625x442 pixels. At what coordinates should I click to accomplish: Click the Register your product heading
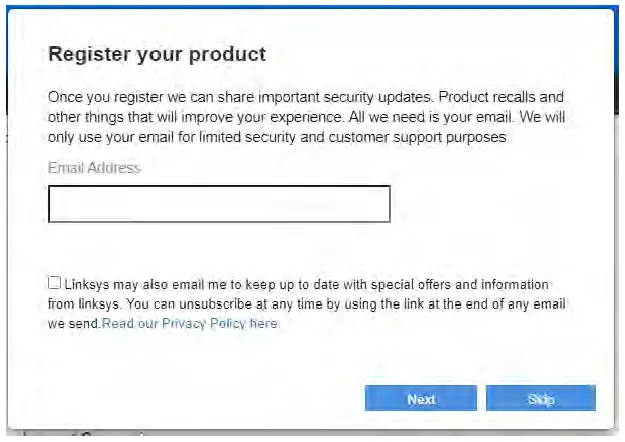pos(157,54)
